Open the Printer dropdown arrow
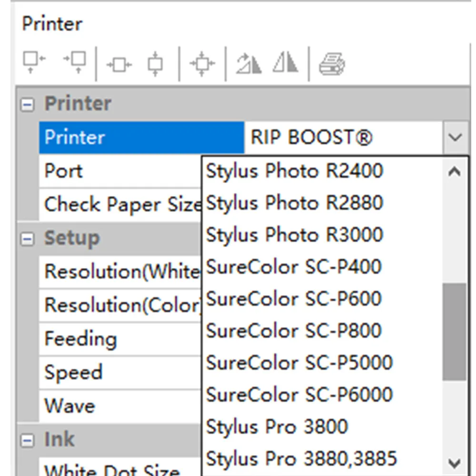Screen dimensions: 476x476 455,138
